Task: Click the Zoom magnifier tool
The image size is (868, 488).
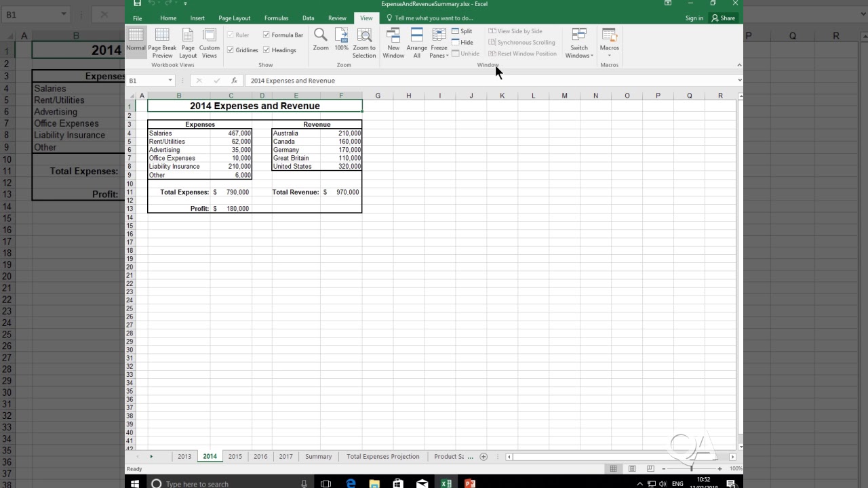Action: [321, 40]
